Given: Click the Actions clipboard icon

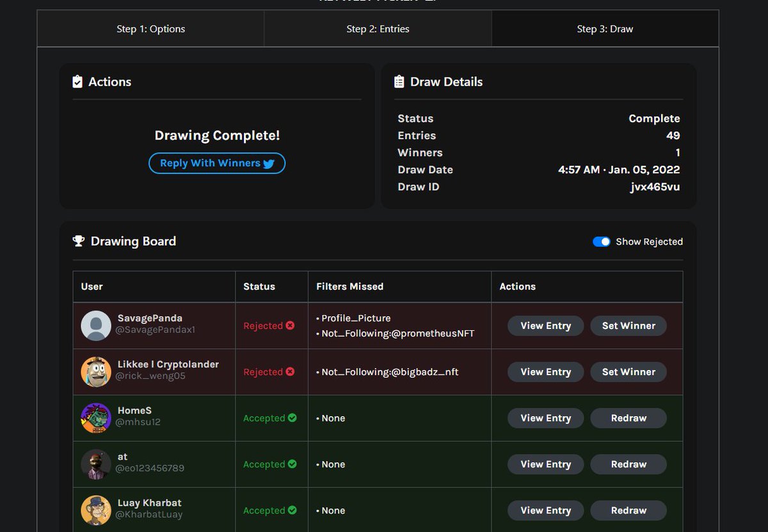Looking at the screenshot, I should click(77, 82).
